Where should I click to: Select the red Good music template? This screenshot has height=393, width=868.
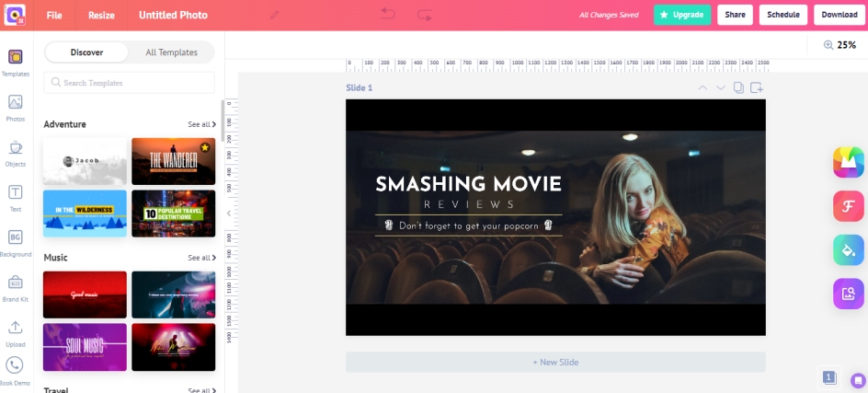coord(85,295)
